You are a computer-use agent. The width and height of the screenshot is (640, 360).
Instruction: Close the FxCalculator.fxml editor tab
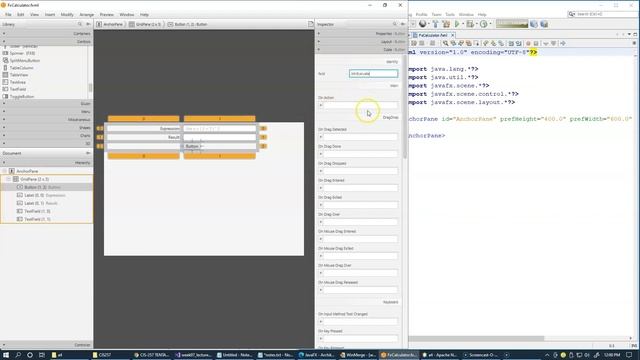point(453,35)
